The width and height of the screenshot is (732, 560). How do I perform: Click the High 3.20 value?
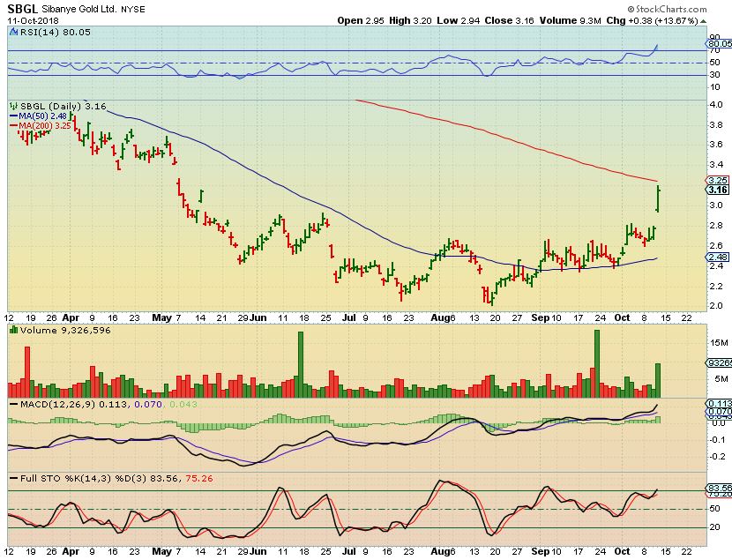[410, 20]
